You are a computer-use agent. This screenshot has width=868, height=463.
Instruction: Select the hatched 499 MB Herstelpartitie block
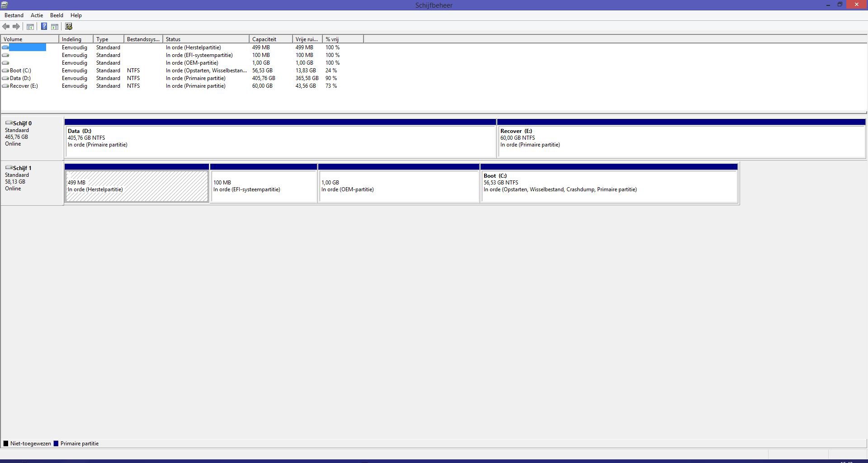[137, 183]
